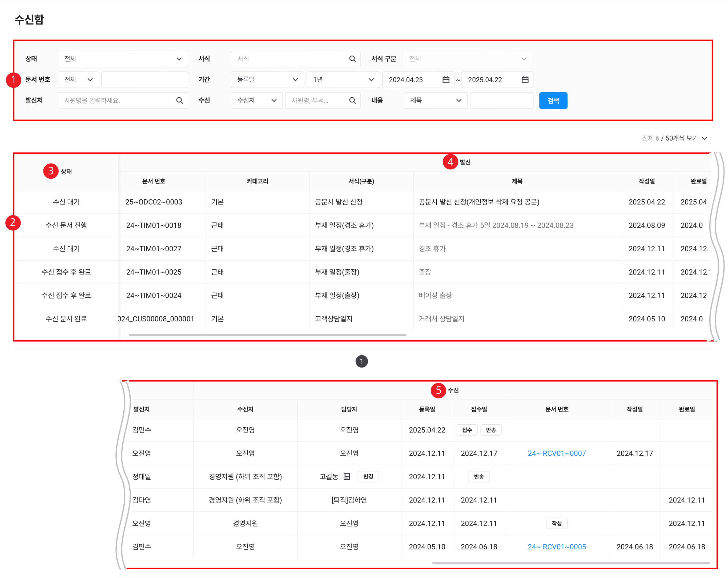Click the 작성 button in 문서 번호 column

[x=557, y=523]
